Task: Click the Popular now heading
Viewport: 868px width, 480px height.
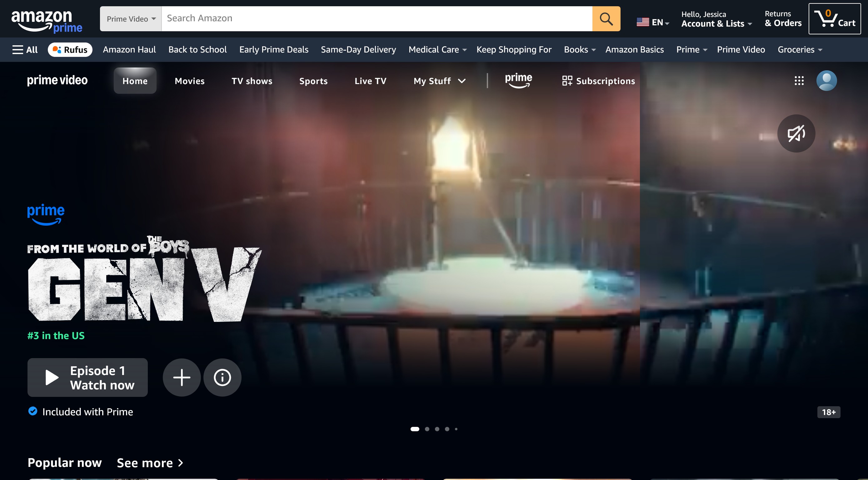Action: (65, 463)
